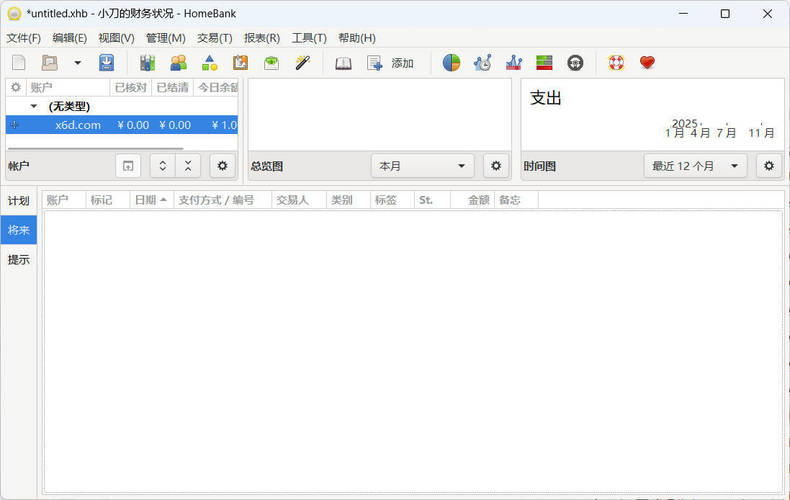Open the payees manager icon
The width and height of the screenshot is (790, 500).
click(x=178, y=63)
